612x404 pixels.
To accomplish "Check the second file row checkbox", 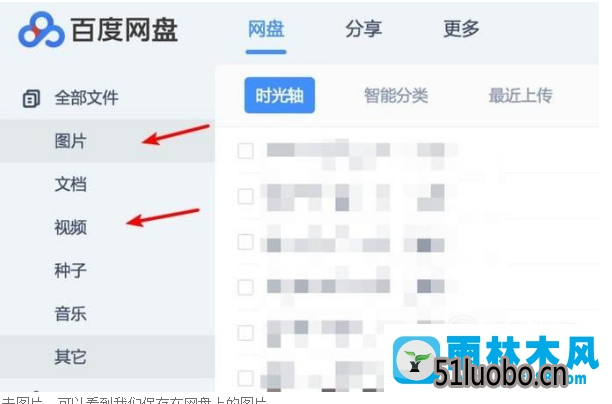I will point(246,196).
